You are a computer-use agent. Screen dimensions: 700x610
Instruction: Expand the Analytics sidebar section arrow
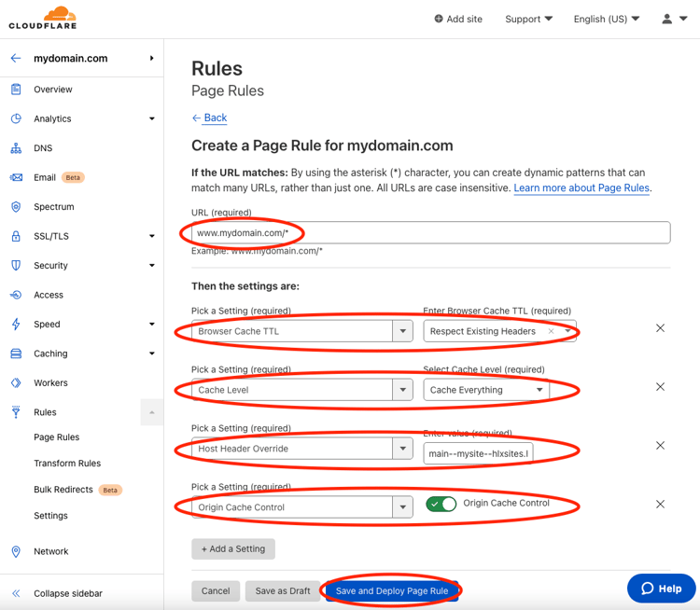(x=152, y=118)
